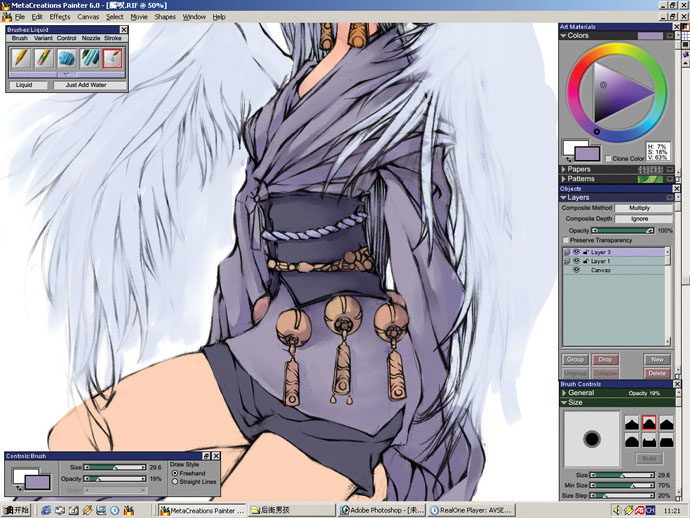
Task: Adjust the Min Size slider
Action: click(x=622, y=485)
